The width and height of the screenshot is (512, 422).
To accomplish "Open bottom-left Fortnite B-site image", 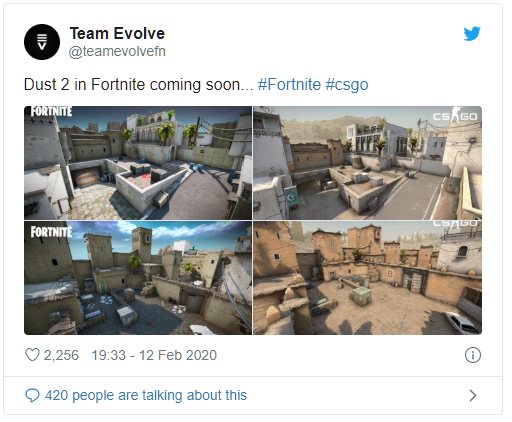I will (138, 278).
